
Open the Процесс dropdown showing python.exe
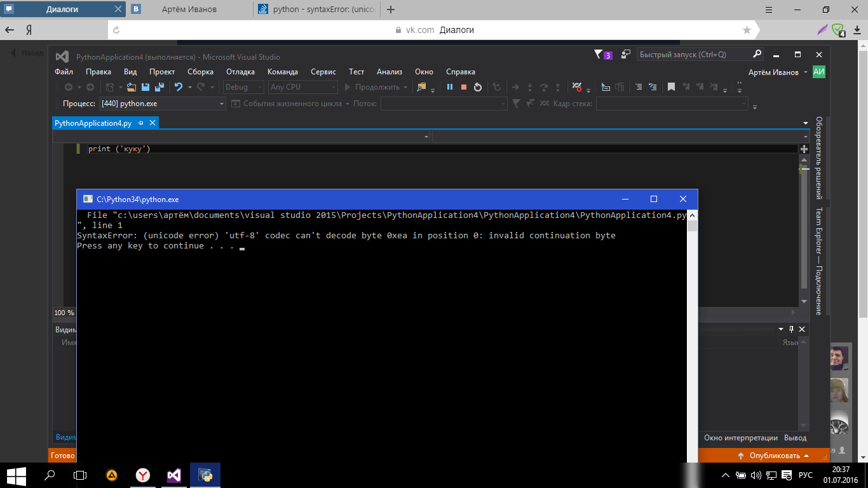coord(162,103)
